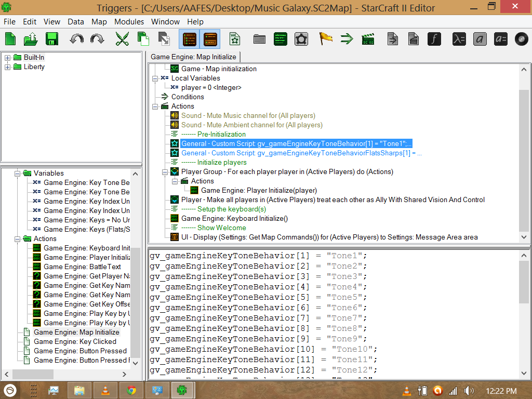Click the green arrow toolbar icon

(x=347, y=38)
